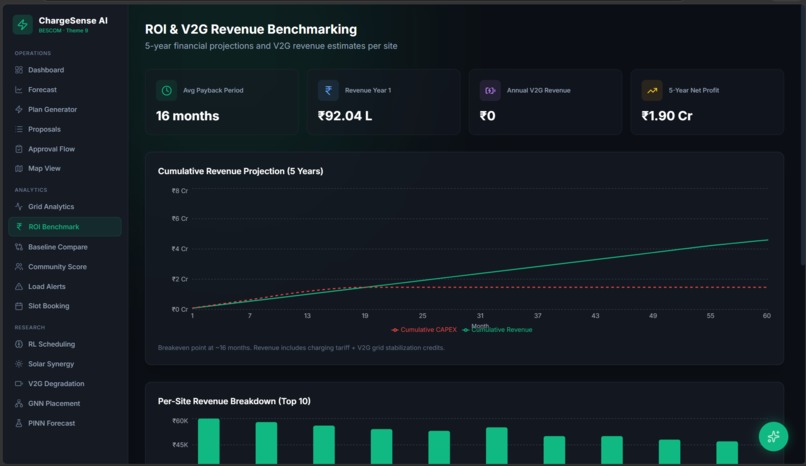Click the 16 months payback value
Viewport: 806px width, 466px height.
tap(188, 116)
